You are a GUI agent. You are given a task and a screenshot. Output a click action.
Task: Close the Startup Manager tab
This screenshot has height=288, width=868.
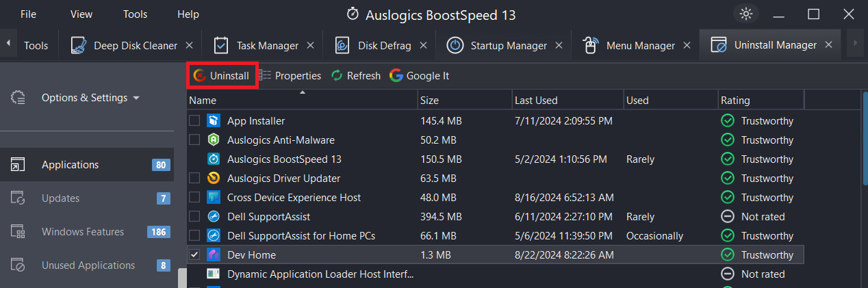point(559,45)
